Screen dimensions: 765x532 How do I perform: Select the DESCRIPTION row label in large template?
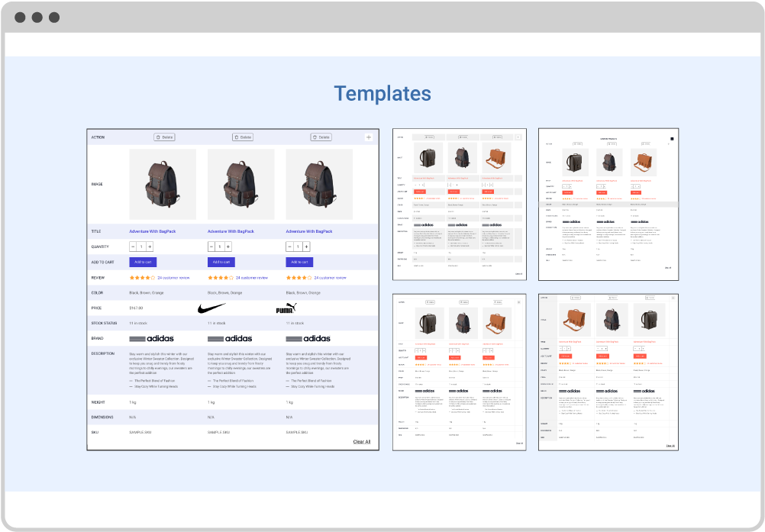(x=103, y=353)
